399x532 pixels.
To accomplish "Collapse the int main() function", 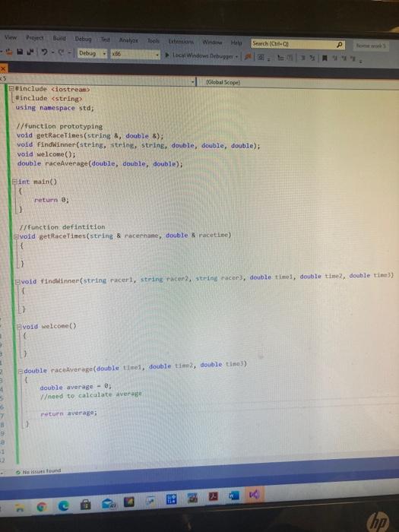I will (x=14, y=182).
